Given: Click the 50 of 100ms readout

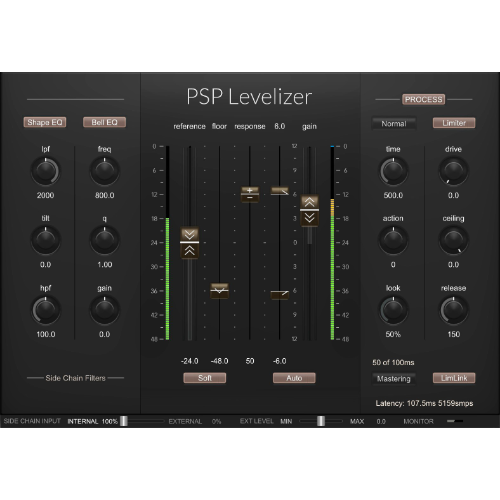Looking at the screenshot, I should [393, 362].
